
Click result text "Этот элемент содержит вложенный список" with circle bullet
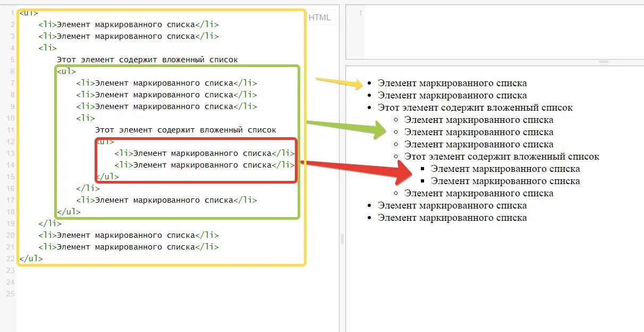tap(502, 156)
